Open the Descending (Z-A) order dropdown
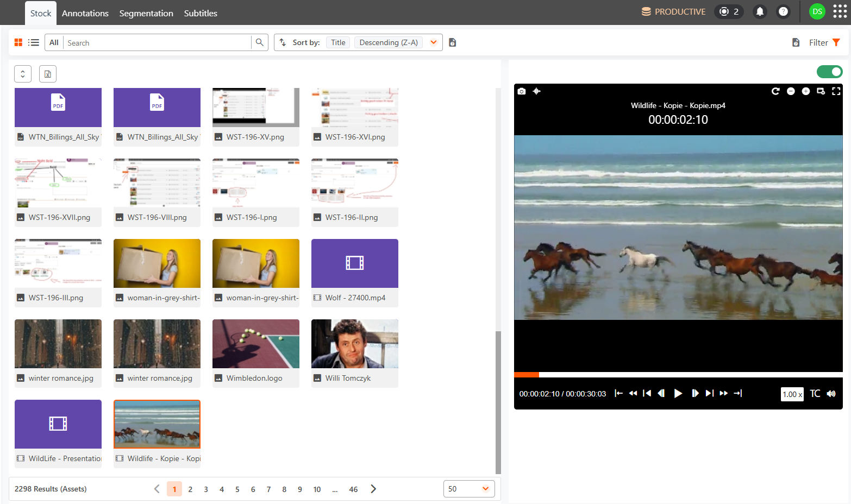 389,42
